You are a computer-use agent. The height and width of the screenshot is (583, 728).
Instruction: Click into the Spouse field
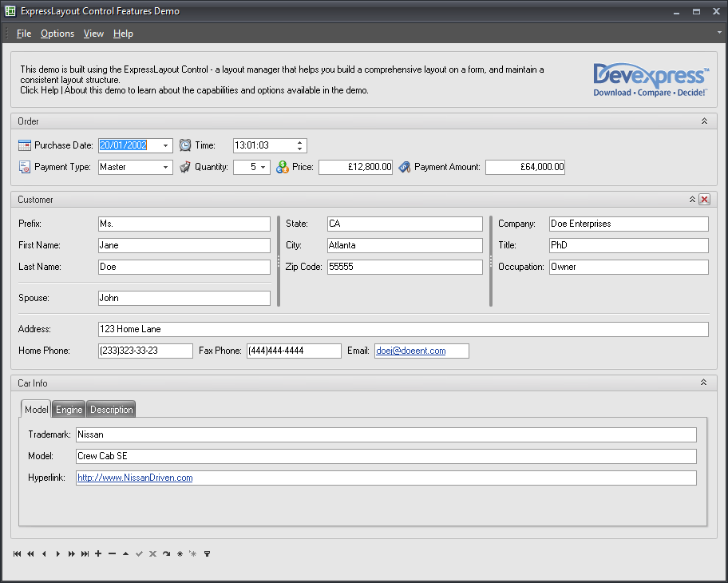[x=184, y=298]
